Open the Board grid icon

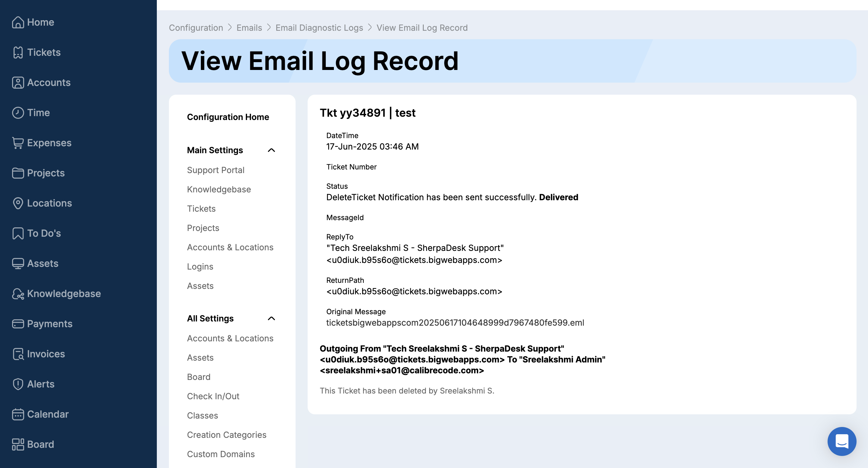pyautogui.click(x=17, y=444)
